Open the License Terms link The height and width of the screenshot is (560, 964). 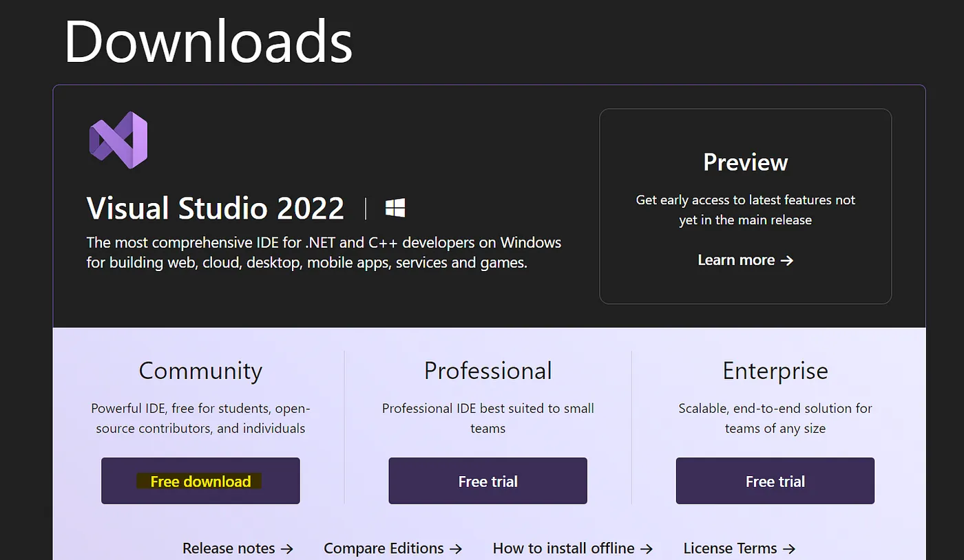[x=740, y=548]
